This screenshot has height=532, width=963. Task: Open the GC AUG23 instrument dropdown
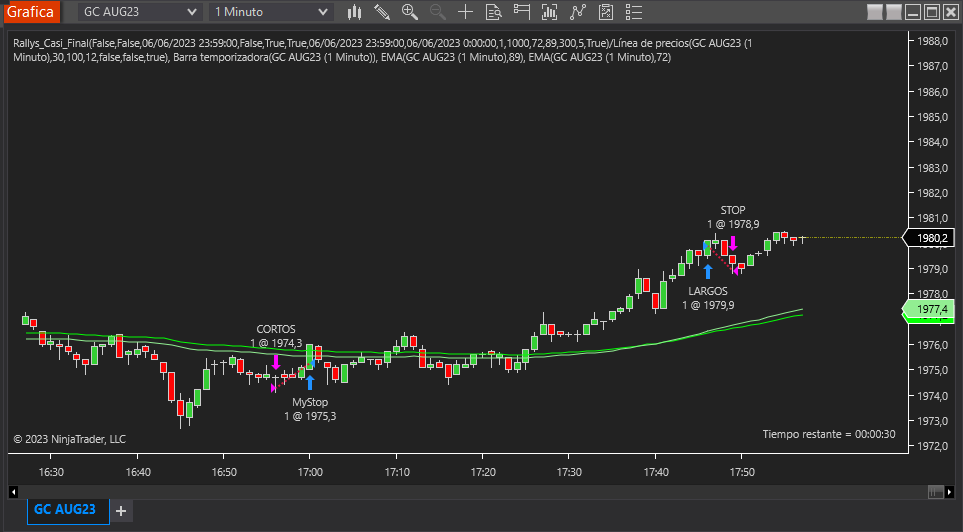click(140, 12)
